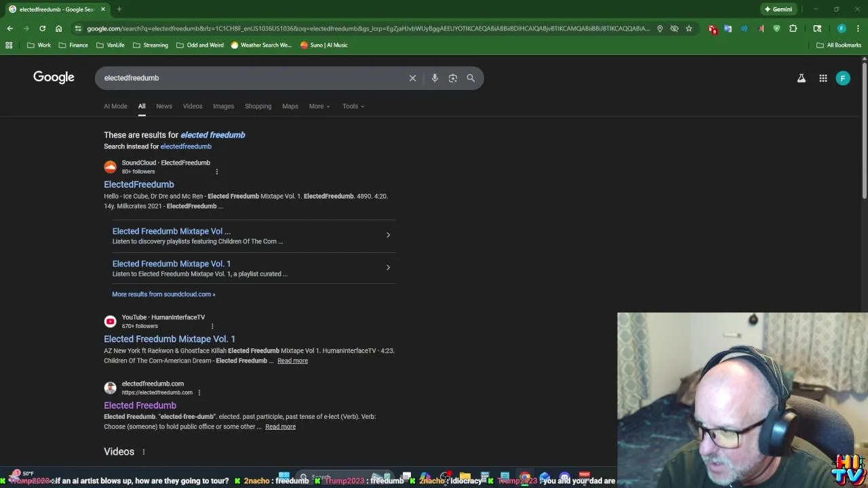Expand Read more on electedfreedumb.com snippet
Image resolution: width=868 pixels, height=488 pixels.
280,426
